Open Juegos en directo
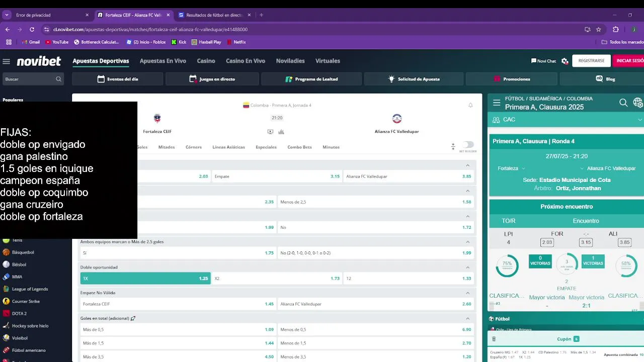The width and height of the screenshot is (644, 362). [212, 79]
